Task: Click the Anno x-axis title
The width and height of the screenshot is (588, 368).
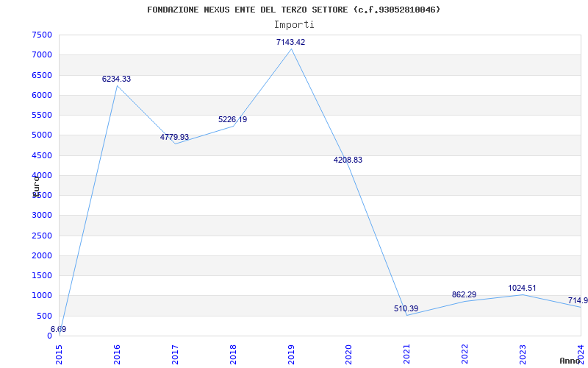Action: coord(570,361)
